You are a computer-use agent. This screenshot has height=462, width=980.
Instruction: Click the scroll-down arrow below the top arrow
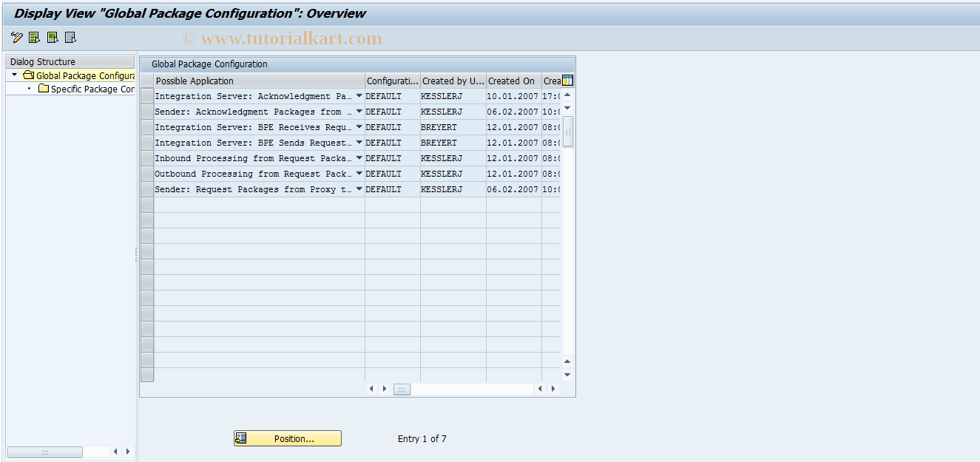(568, 109)
